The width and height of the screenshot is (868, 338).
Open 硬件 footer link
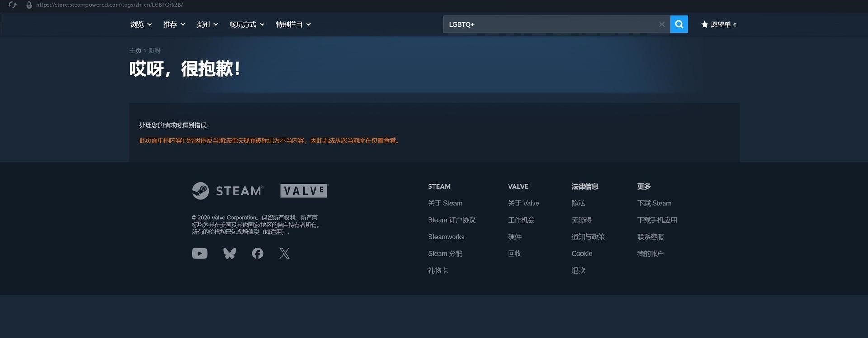514,237
